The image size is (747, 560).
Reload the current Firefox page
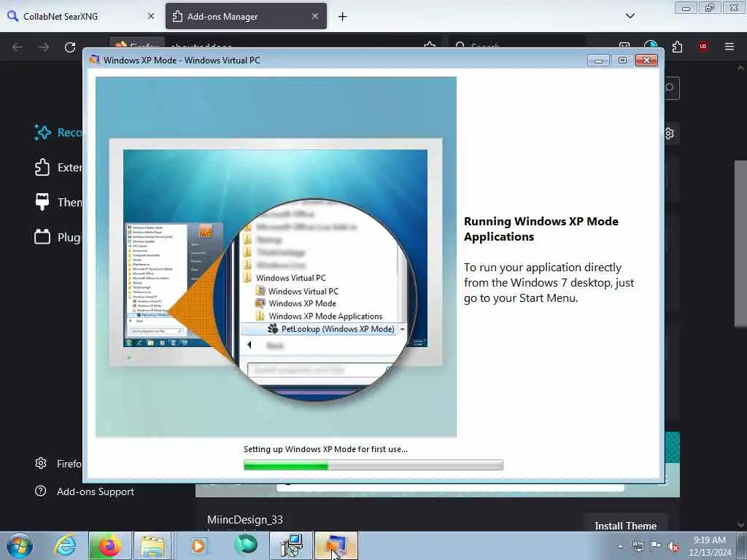coord(70,47)
